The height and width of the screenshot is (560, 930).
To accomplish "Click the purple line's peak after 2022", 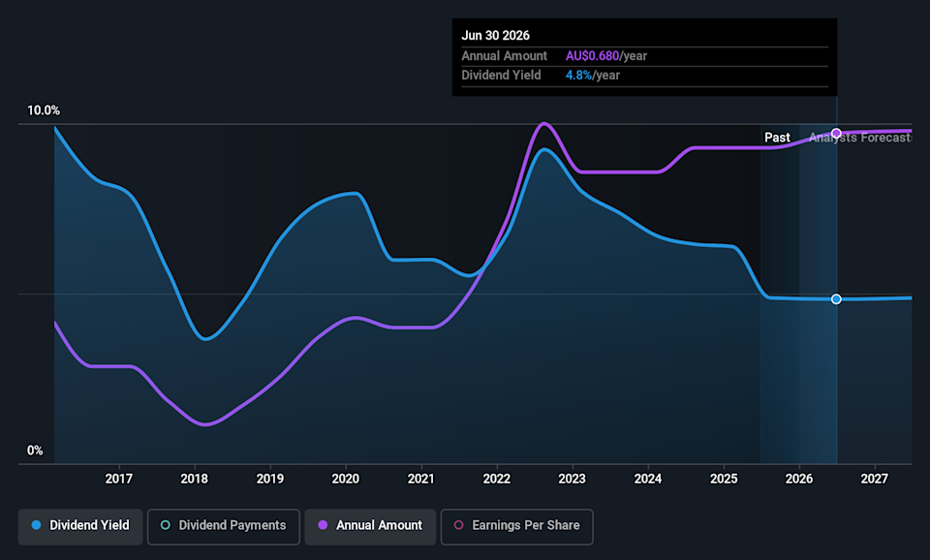I will (544, 123).
